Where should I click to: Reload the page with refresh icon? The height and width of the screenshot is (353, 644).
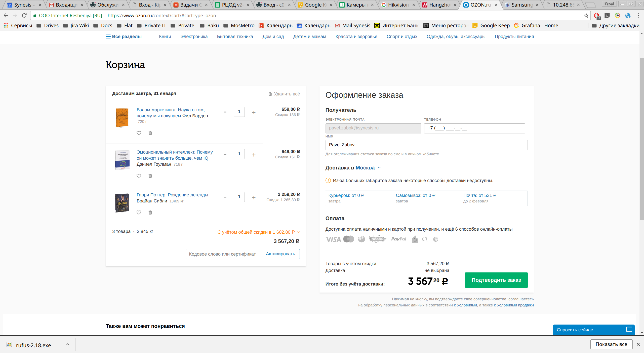tap(24, 16)
